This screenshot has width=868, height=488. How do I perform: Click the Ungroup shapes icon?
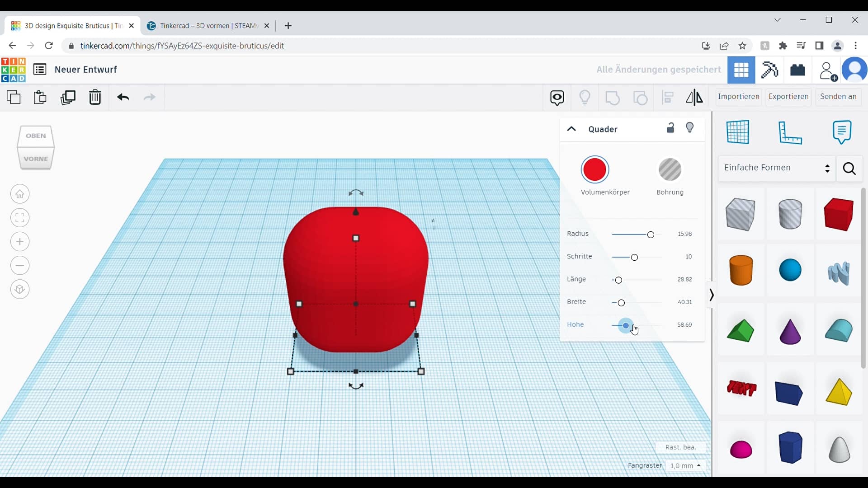point(640,98)
